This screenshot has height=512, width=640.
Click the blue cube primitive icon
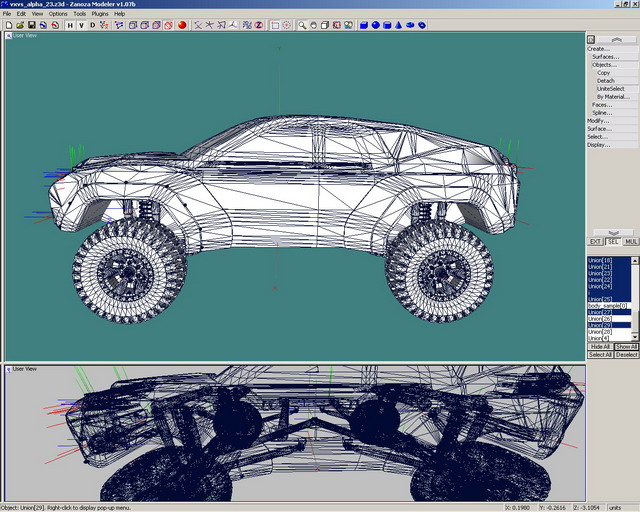coord(364,25)
